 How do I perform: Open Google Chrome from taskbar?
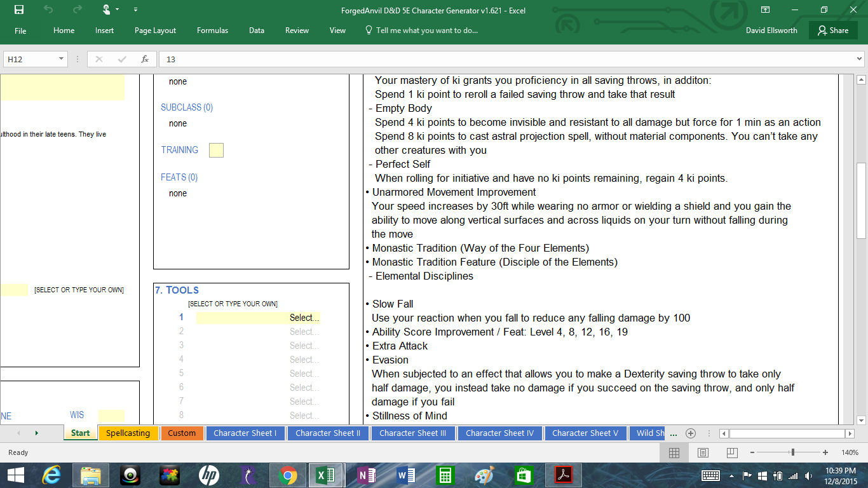(288, 475)
